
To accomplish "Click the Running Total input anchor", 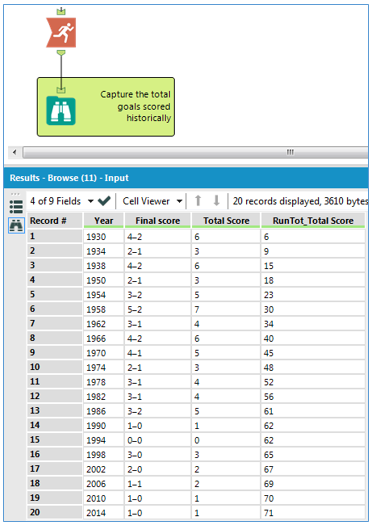I will click(x=61, y=12).
